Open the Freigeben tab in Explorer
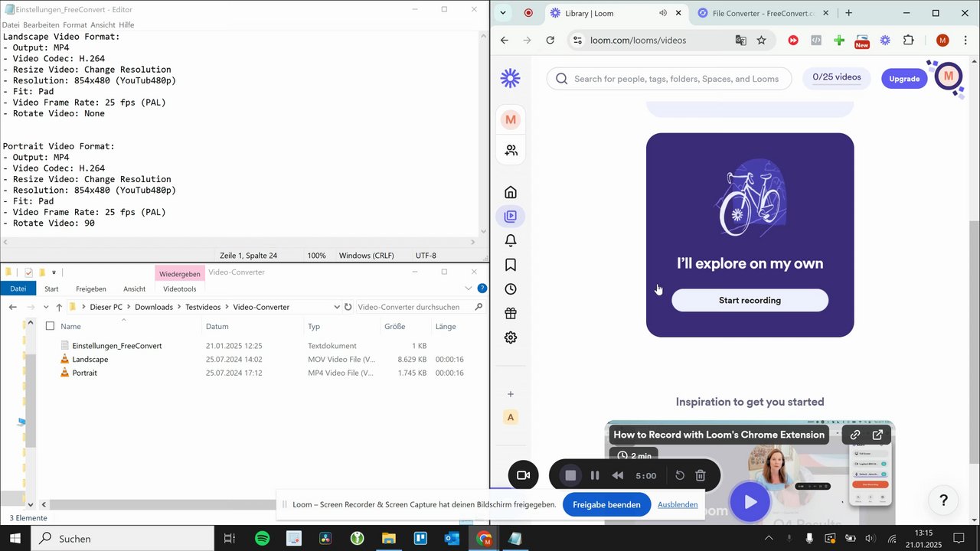 point(91,289)
